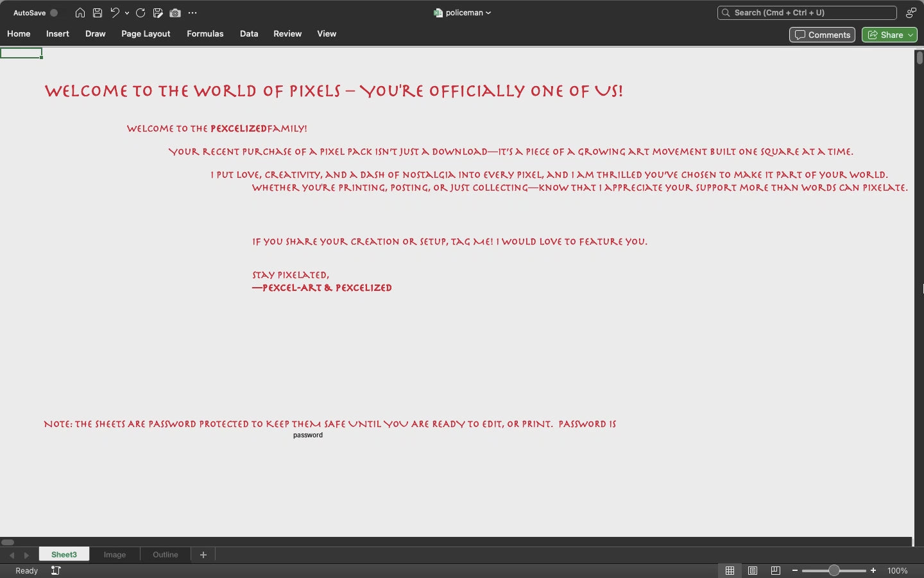Viewport: 924px width, 578px height.
Task: Expand the undo history dropdown arrow
Action: (127, 13)
